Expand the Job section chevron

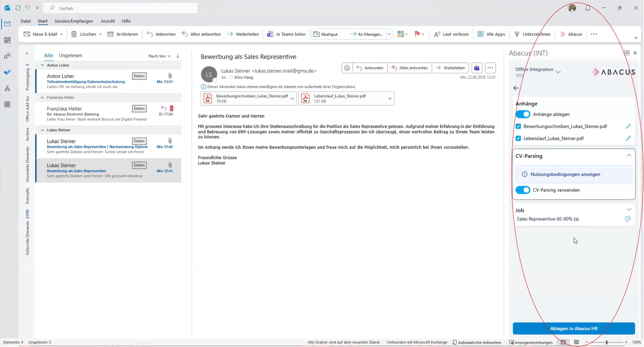pos(629,209)
